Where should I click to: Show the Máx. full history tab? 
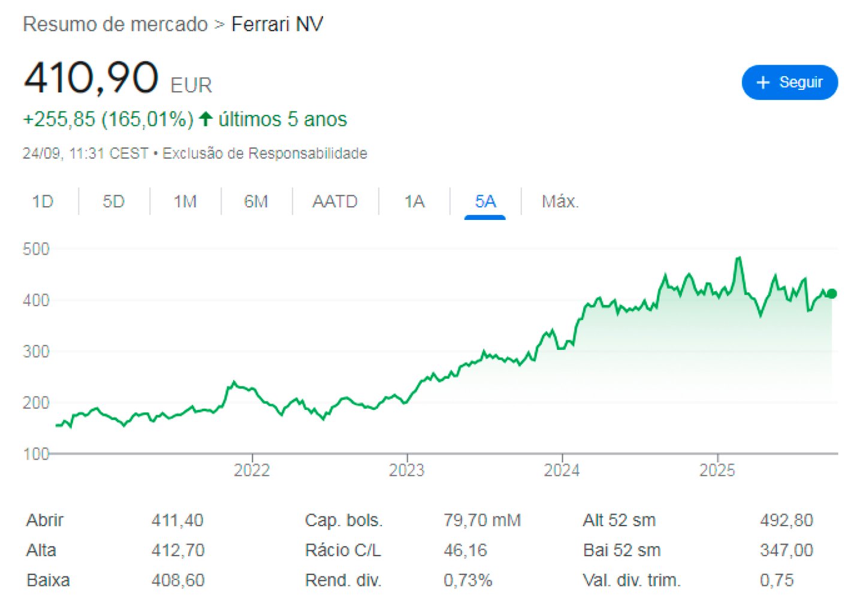coord(560,201)
